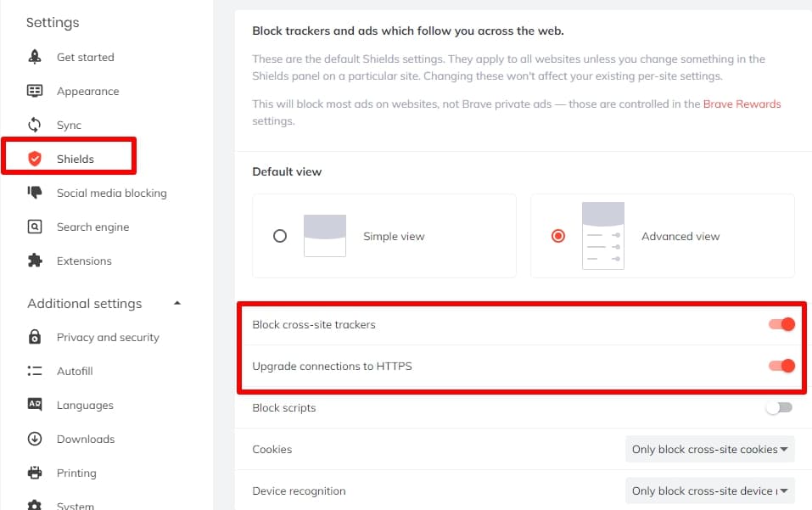The width and height of the screenshot is (812, 510).
Task: Open Social media blocking settings
Action: 112,193
